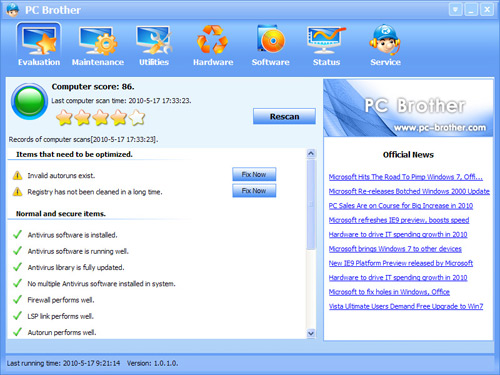Click checkmark beside Antivirus software is running well

point(17,251)
